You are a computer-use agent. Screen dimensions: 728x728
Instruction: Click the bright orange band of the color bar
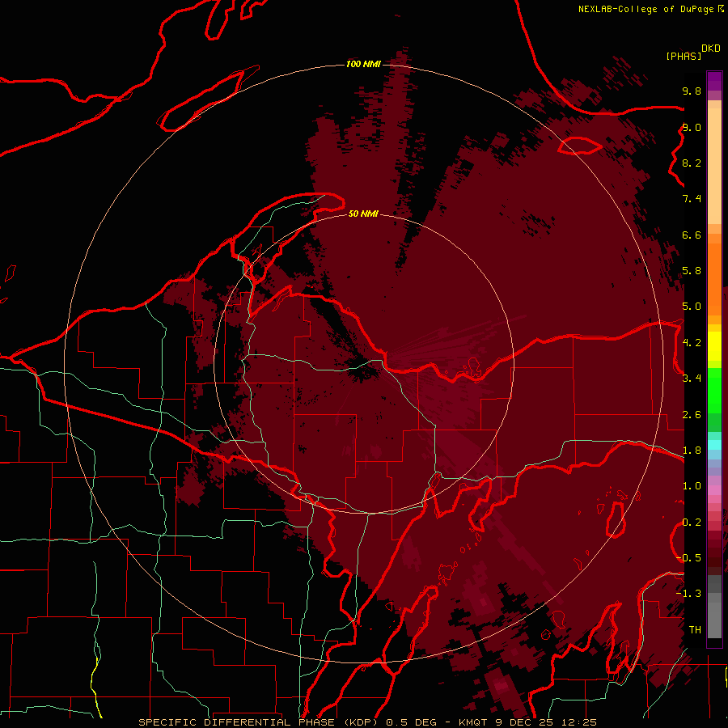coord(714,280)
